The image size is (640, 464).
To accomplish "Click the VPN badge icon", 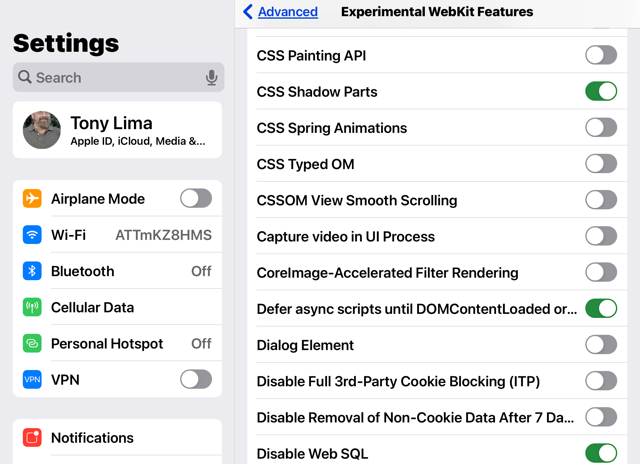I will (x=32, y=380).
